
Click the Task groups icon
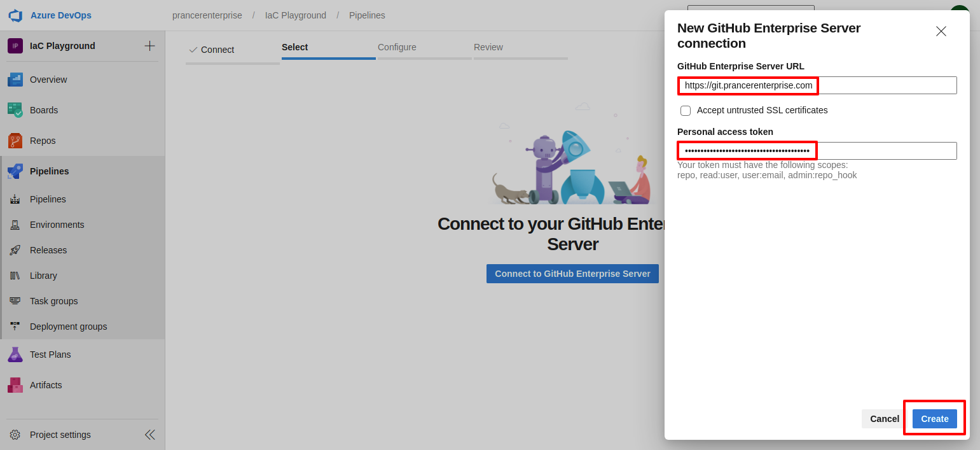[15, 301]
